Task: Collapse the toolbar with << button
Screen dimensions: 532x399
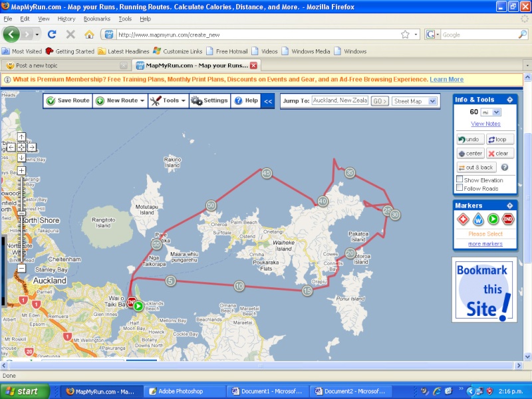Action: tap(268, 101)
